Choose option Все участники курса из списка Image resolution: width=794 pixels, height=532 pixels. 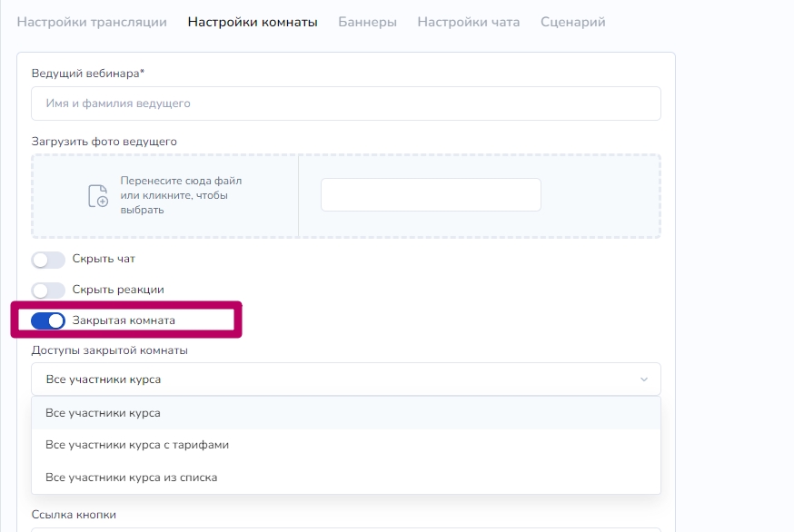click(x=132, y=477)
